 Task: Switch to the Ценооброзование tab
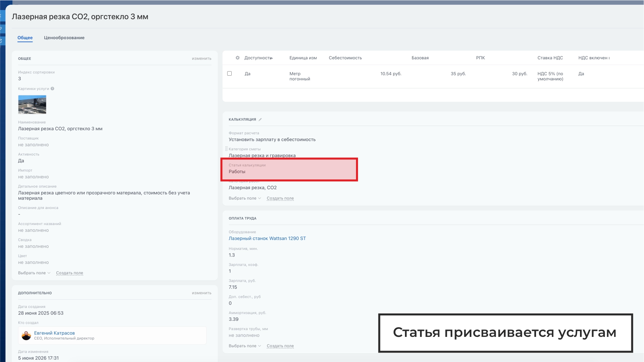click(x=64, y=38)
